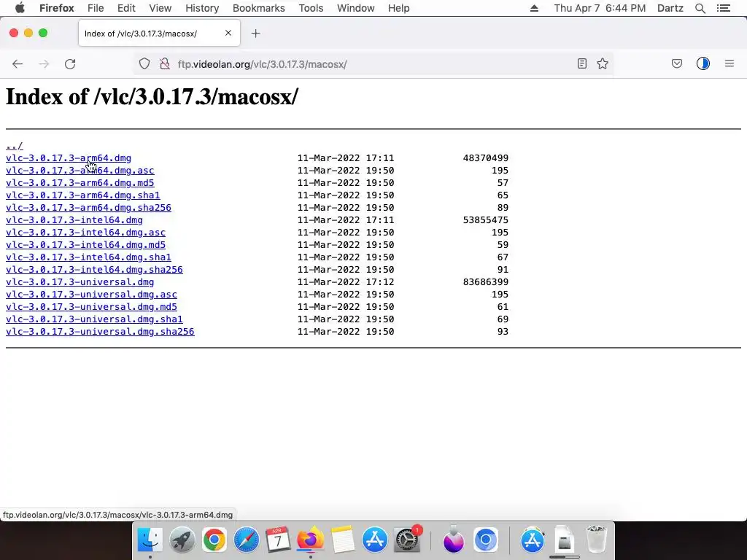
Task: Open the Window menu
Action: 356,8
